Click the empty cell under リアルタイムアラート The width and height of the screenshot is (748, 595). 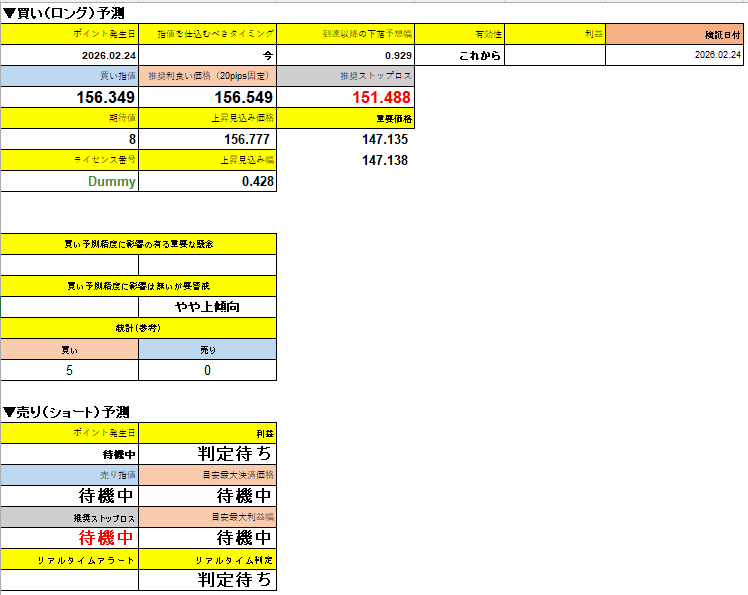[70, 580]
